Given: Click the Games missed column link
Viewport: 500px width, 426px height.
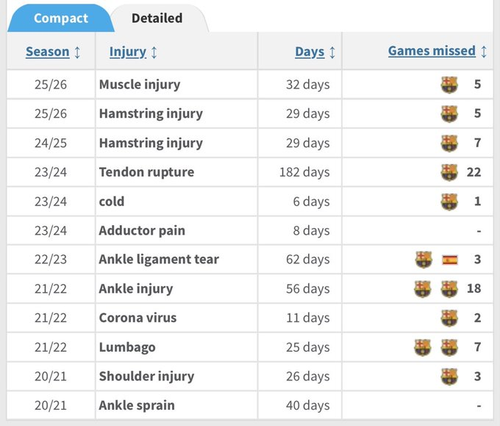Looking at the screenshot, I should [432, 51].
